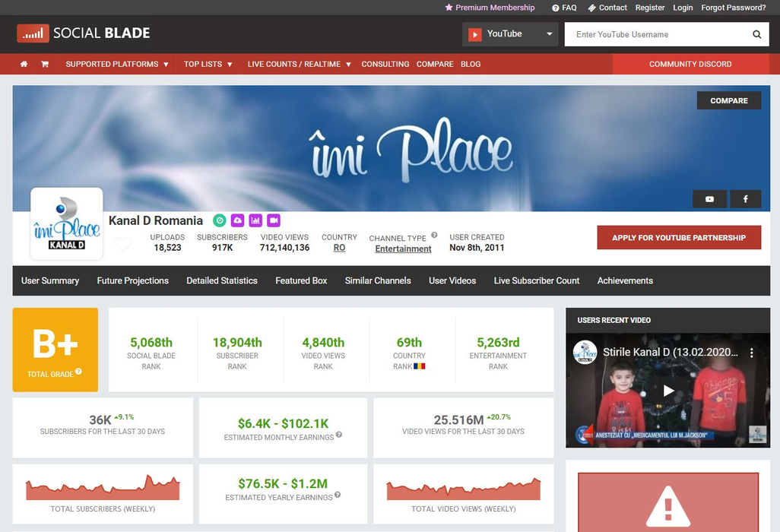Click the Kanal D channel avatar

[67, 223]
